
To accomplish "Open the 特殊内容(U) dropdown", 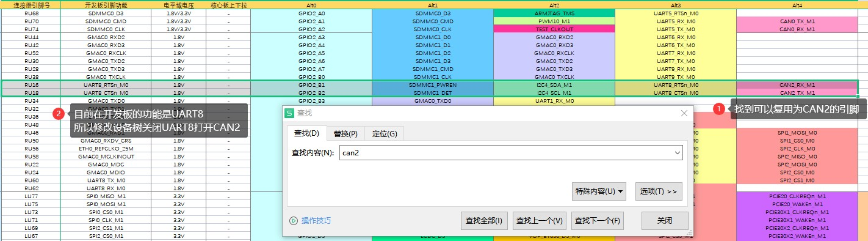I will (599, 191).
